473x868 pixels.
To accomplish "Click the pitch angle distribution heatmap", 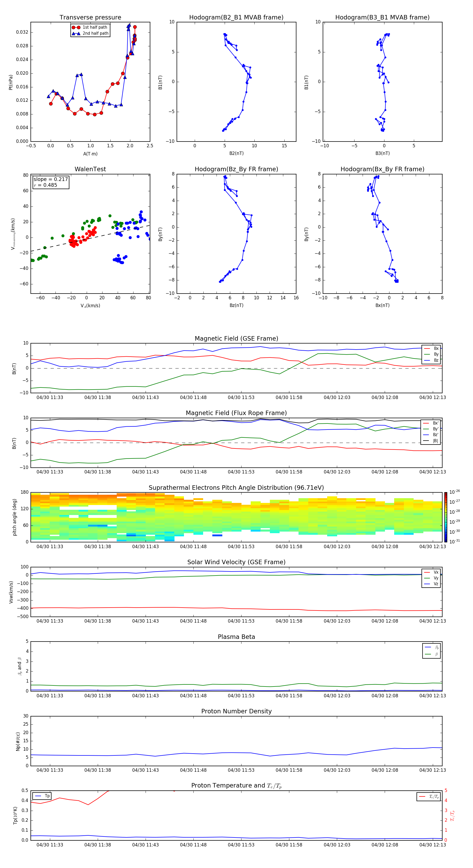I will 236,517.
